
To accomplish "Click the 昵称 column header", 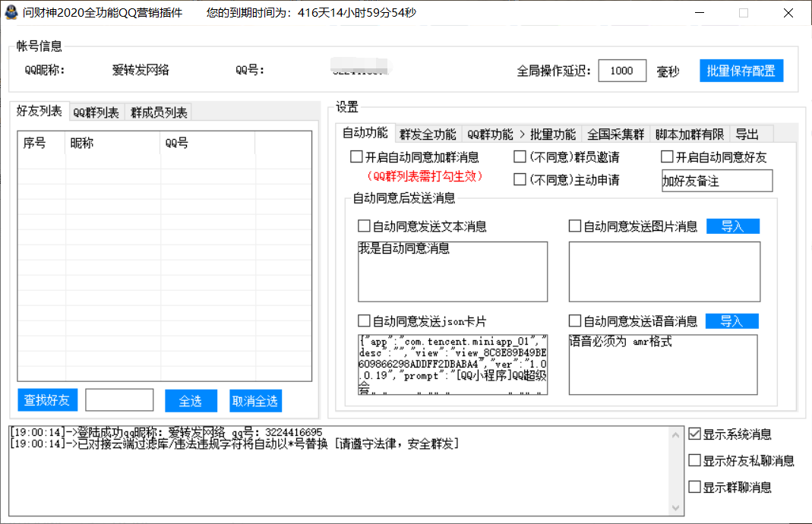I will (x=113, y=143).
